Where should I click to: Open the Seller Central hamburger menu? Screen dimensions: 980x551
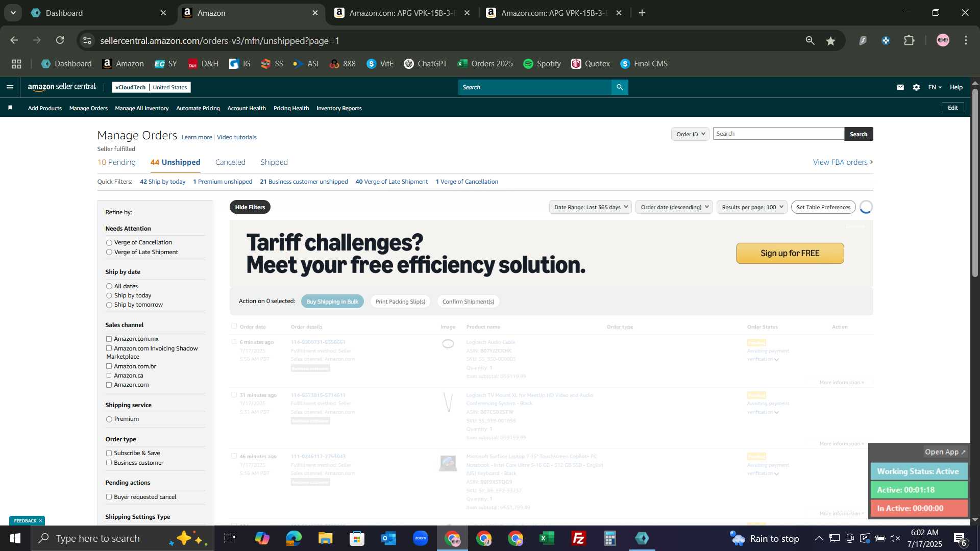pos(10,87)
